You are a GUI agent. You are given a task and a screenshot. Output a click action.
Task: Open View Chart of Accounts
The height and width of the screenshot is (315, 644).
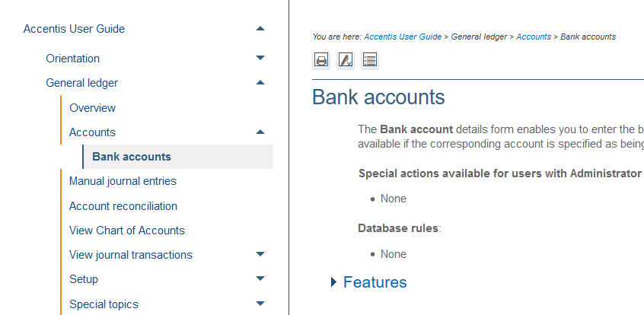pyautogui.click(x=127, y=231)
